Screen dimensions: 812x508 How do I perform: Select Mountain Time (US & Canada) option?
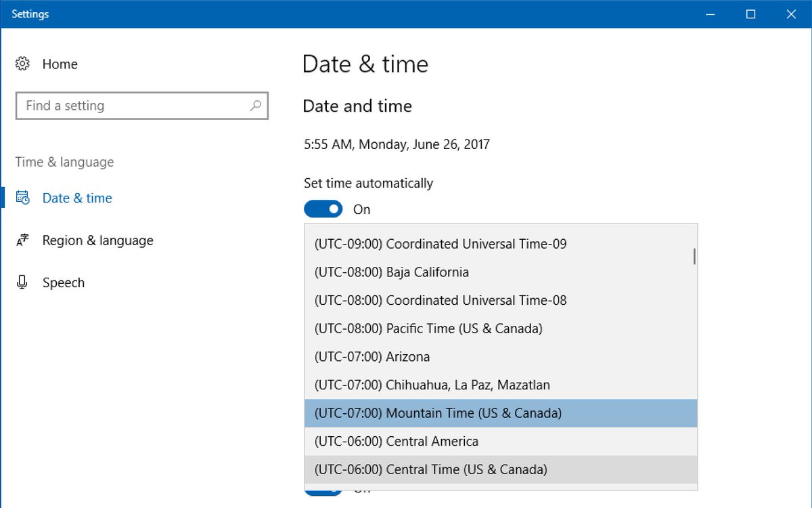tap(501, 413)
